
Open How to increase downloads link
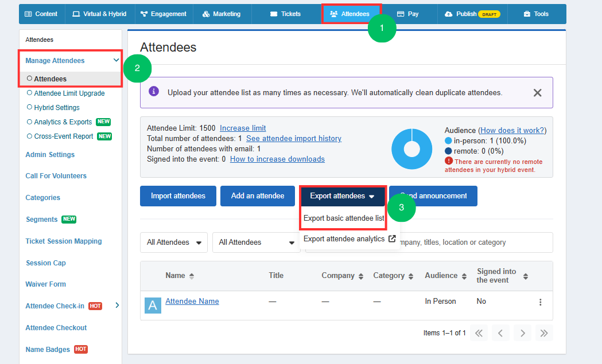point(277,159)
